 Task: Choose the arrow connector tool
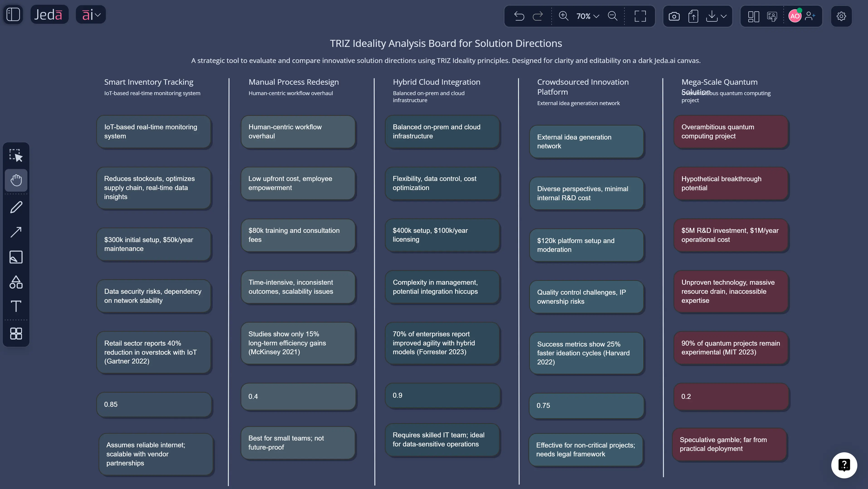point(16,232)
